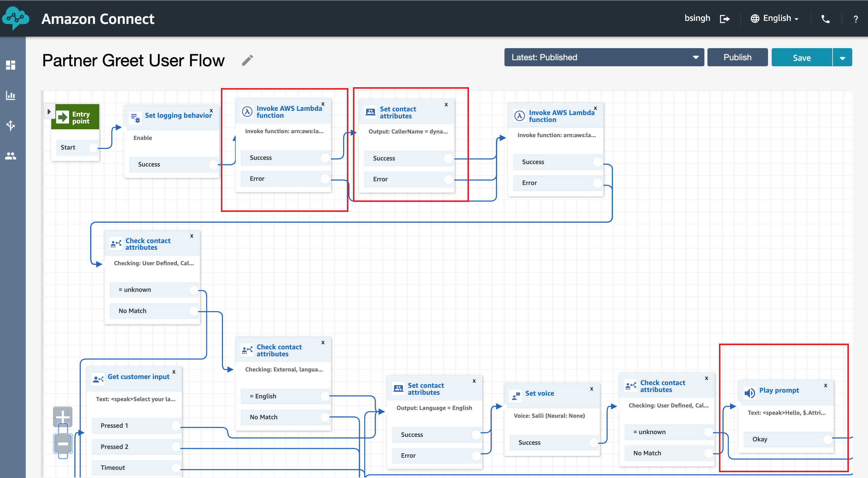Click the Publish button
Viewport: 868px width, 478px height.
click(737, 57)
